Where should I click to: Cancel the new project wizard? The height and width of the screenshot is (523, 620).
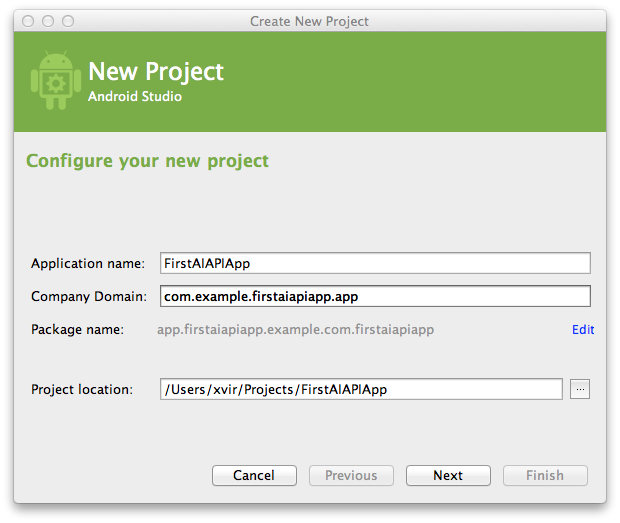(x=254, y=475)
